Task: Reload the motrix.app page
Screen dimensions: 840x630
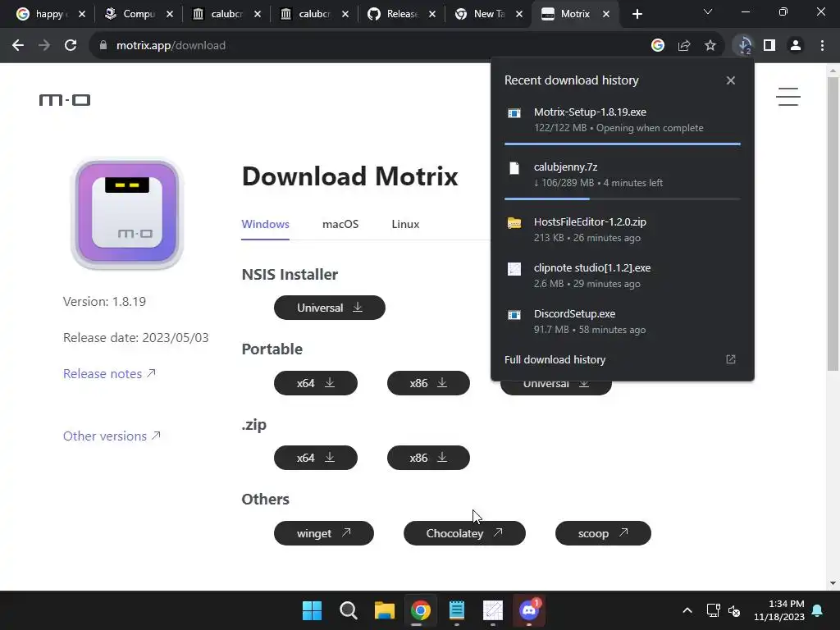Action: (x=71, y=46)
